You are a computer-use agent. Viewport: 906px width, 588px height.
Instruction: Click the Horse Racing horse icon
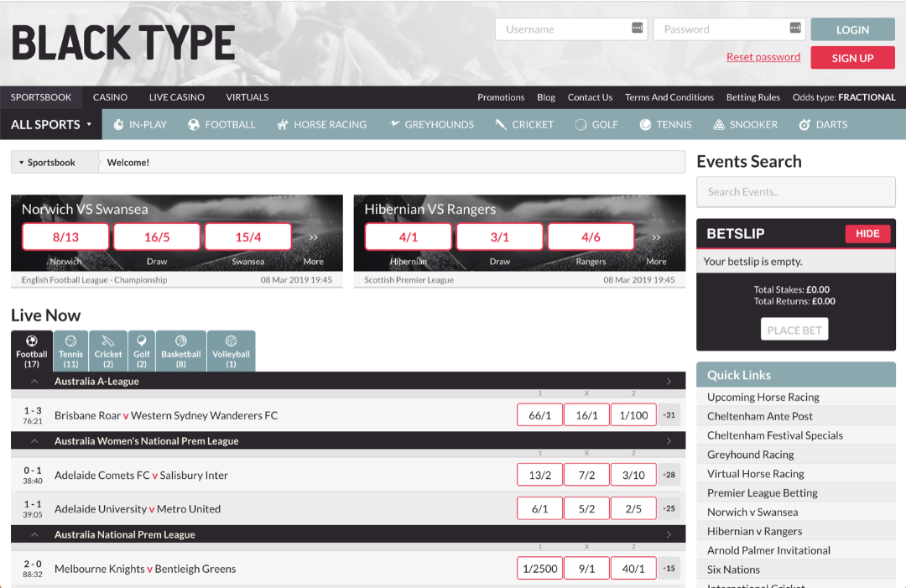[283, 125]
